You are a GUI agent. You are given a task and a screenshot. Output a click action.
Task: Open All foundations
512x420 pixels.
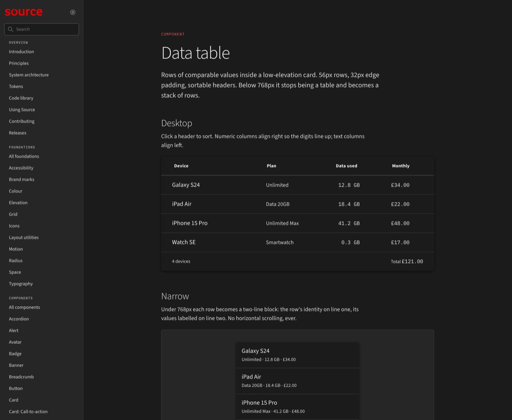coord(24,156)
